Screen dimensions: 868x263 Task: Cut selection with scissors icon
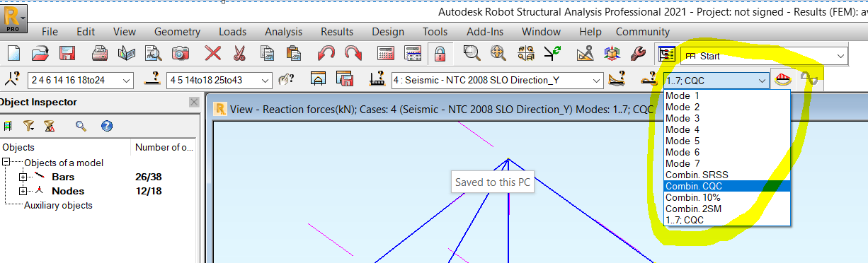(239, 54)
